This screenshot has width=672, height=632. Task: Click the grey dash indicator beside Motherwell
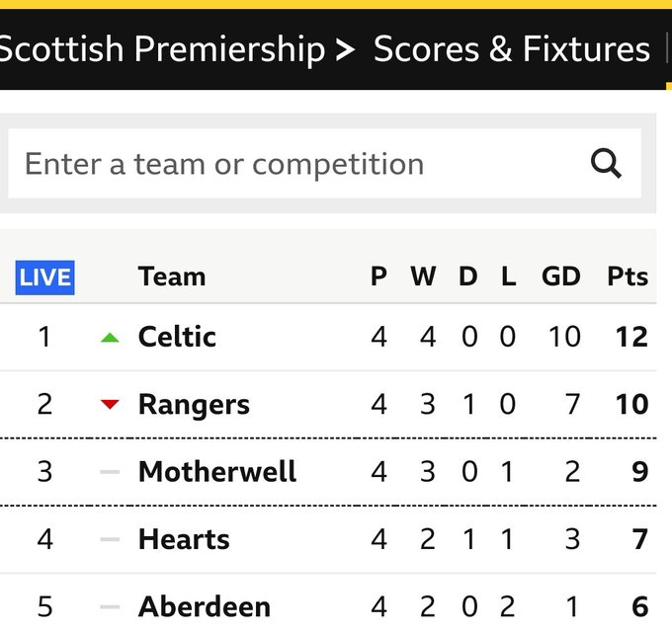(110, 472)
